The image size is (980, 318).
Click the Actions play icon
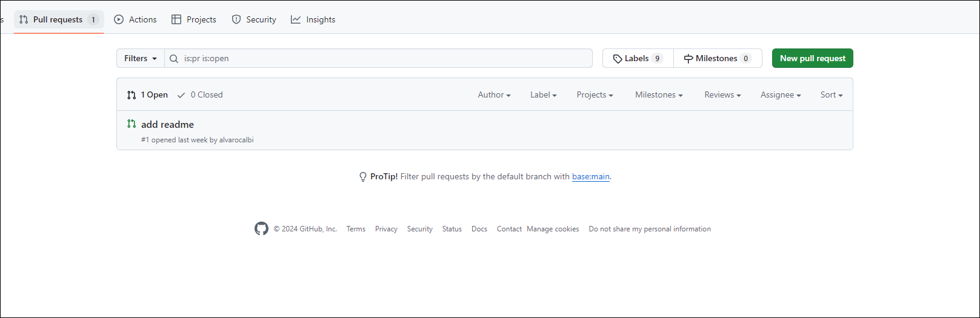[119, 19]
